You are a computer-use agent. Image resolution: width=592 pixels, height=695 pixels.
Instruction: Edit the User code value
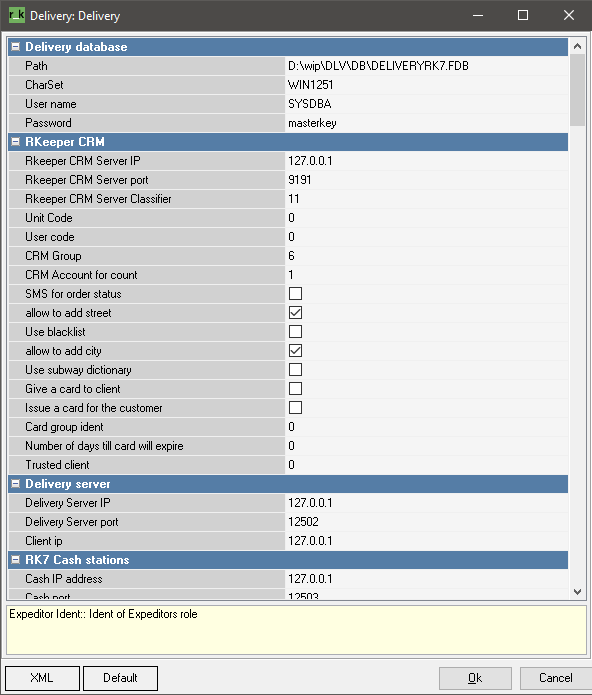(x=426, y=237)
